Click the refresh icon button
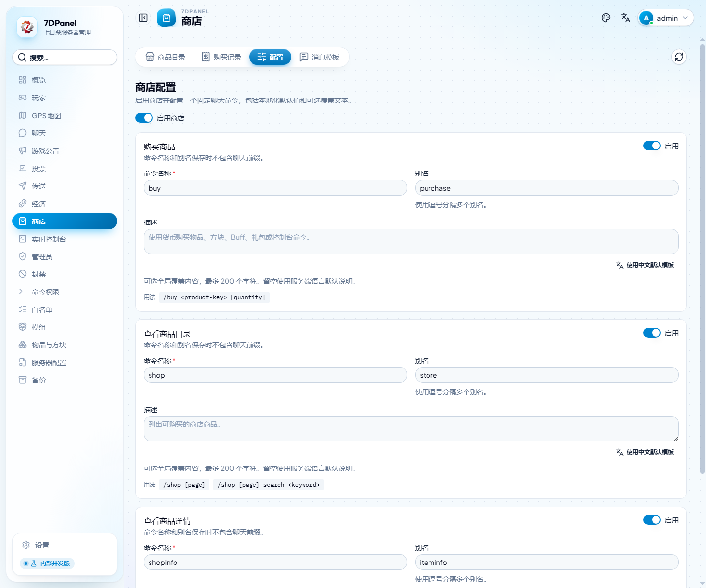The image size is (706, 588). point(679,57)
